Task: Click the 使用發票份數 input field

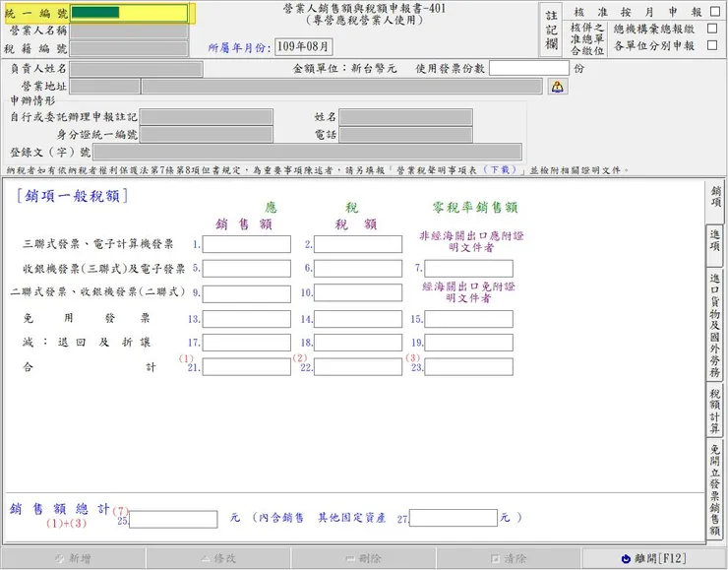Action: [x=529, y=68]
